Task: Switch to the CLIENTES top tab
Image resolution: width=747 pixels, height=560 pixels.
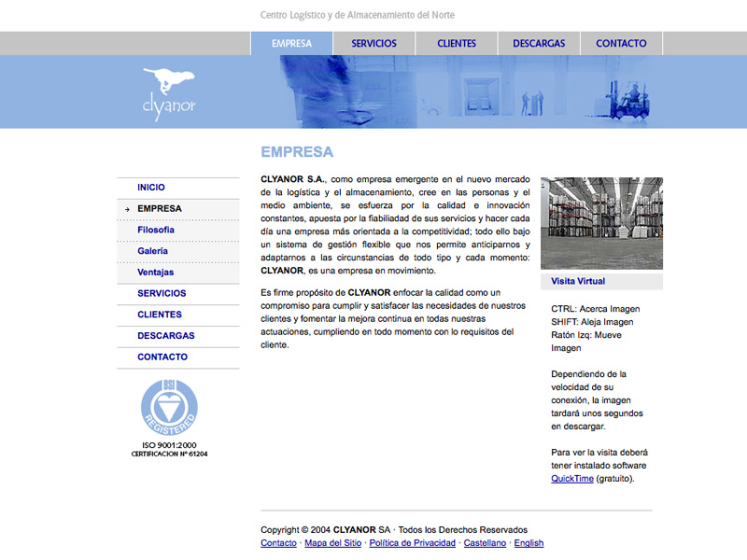Action: point(457,44)
